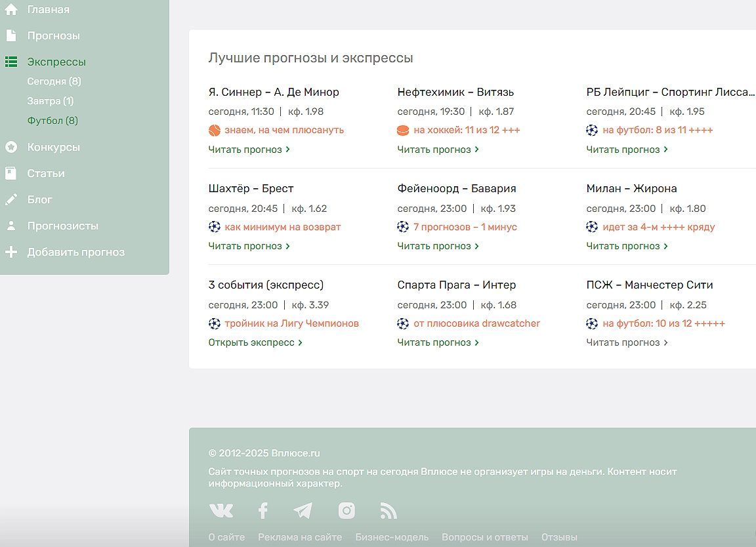The image size is (756, 547).
Task: Open the 3 события (экспресс) title
Action: tap(266, 285)
